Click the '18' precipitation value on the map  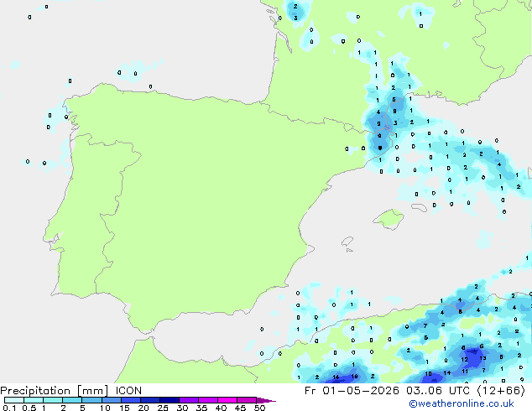click(x=354, y=377)
